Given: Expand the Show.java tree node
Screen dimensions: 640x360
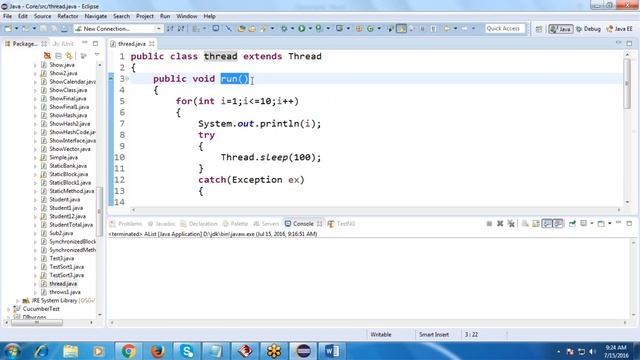Looking at the screenshot, I should click(x=35, y=65).
